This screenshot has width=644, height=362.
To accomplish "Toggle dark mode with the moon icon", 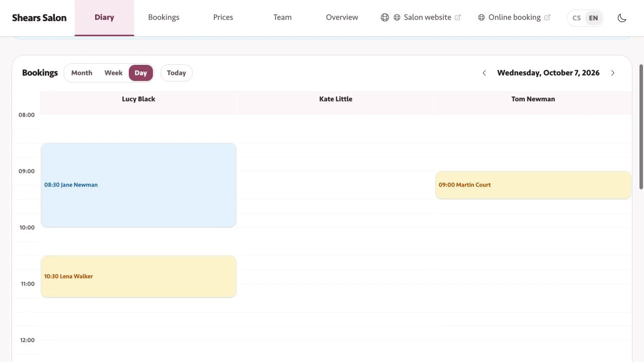I will (x=622, y=18).
